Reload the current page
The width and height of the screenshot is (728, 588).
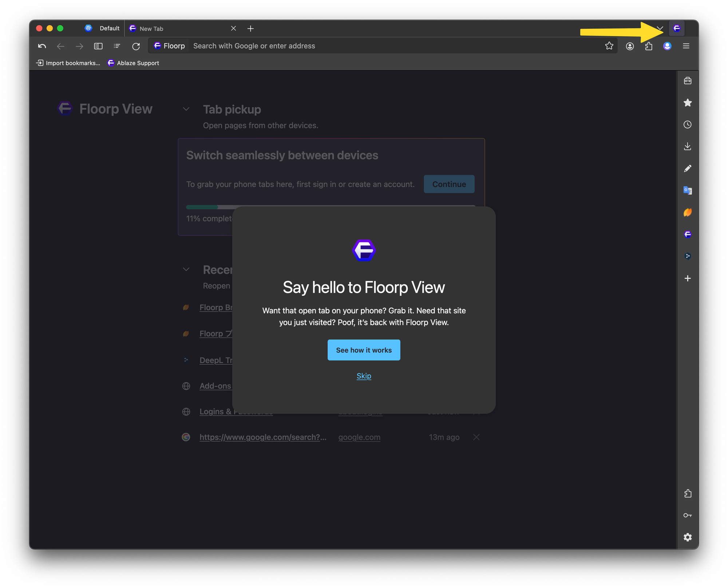pos(136,46)
